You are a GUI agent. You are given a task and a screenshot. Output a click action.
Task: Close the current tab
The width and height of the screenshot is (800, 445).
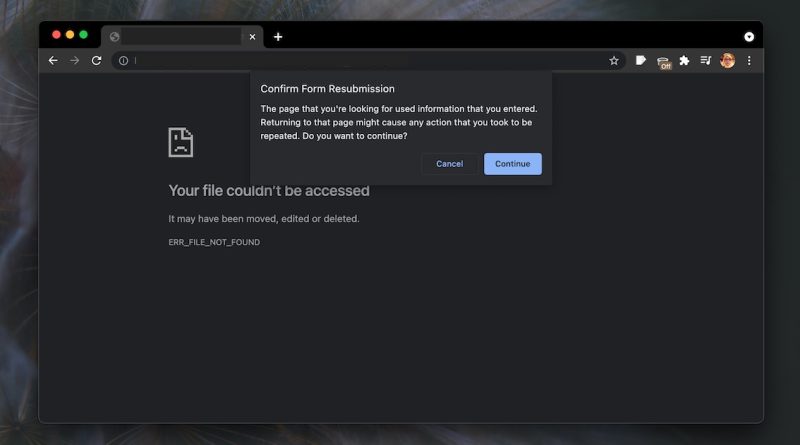click(x=252, y=37)
